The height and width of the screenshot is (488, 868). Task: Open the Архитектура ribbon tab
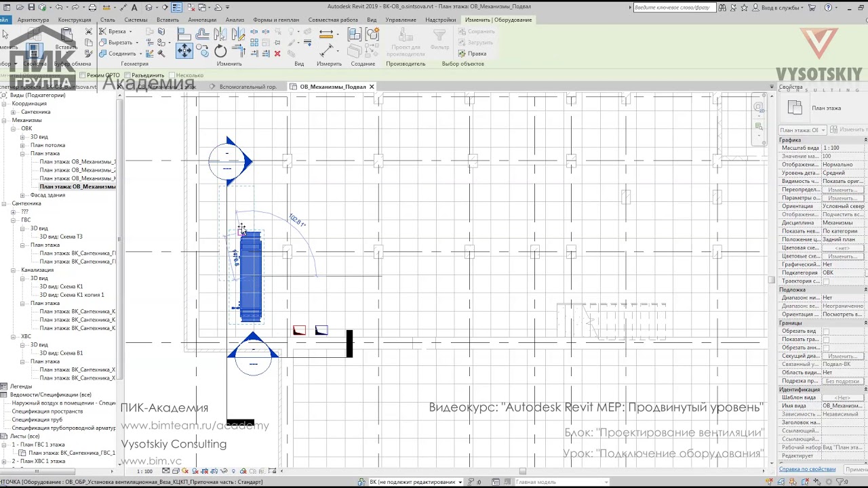click(33, 20)
